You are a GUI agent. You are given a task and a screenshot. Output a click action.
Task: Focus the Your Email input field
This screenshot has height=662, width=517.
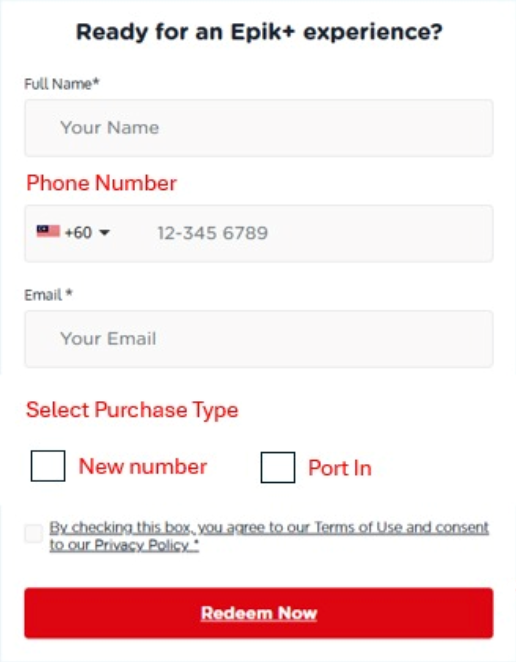click(259, 339)
